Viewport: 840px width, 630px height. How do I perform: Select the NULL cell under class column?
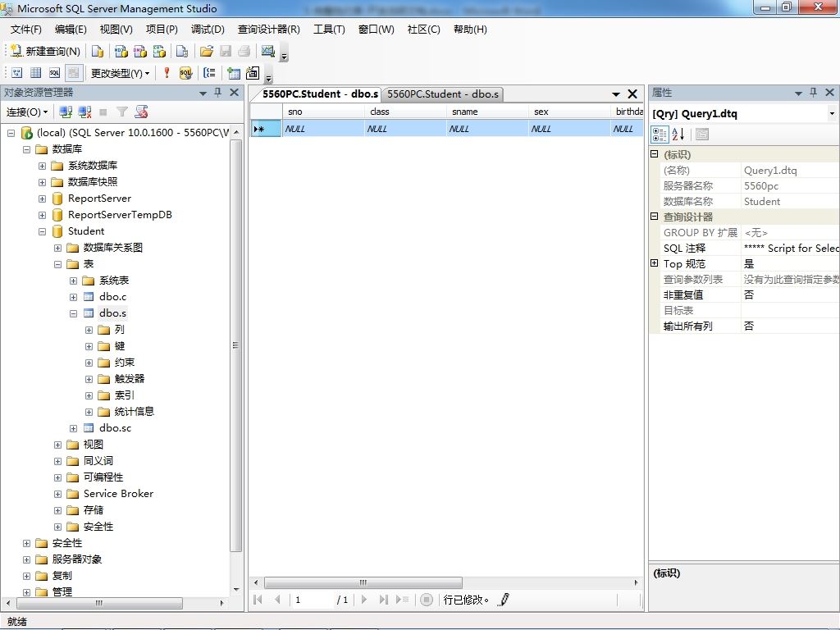pos(405,129)
